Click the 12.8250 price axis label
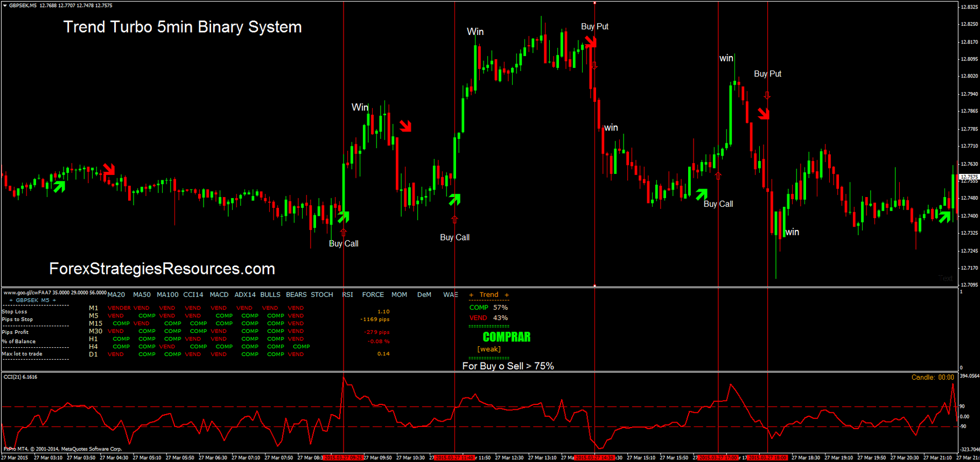Screen dimensions: 980x462 [969, 24]
